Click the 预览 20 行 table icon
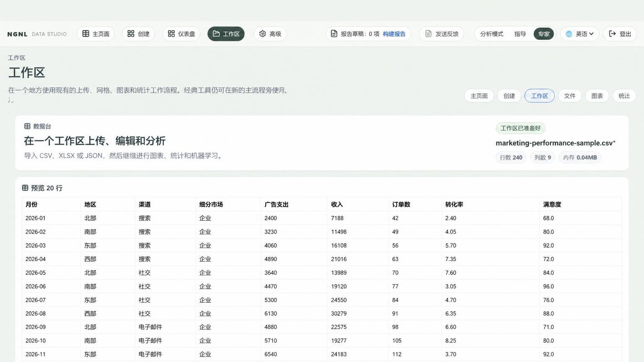Viewport: 644px width, 362px height. [25, 188]
